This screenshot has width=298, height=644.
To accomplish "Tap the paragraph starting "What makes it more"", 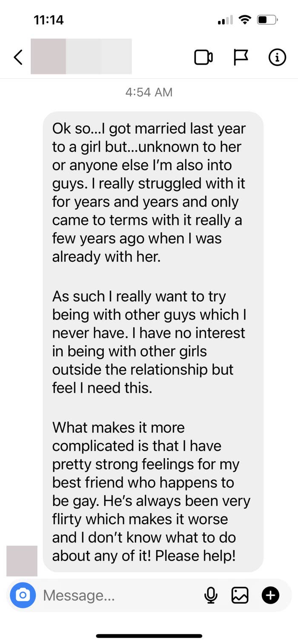I will click(151, 491).
